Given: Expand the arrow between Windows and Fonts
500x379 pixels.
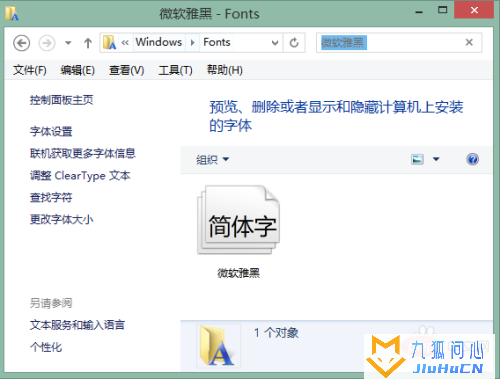Looking at the screenshot, I should (192, 43).
